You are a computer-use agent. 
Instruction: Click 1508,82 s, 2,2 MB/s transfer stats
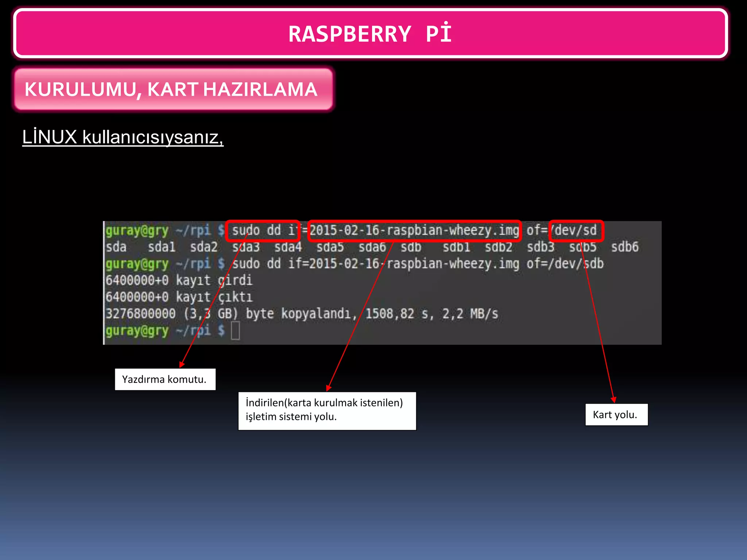point(431,314)
